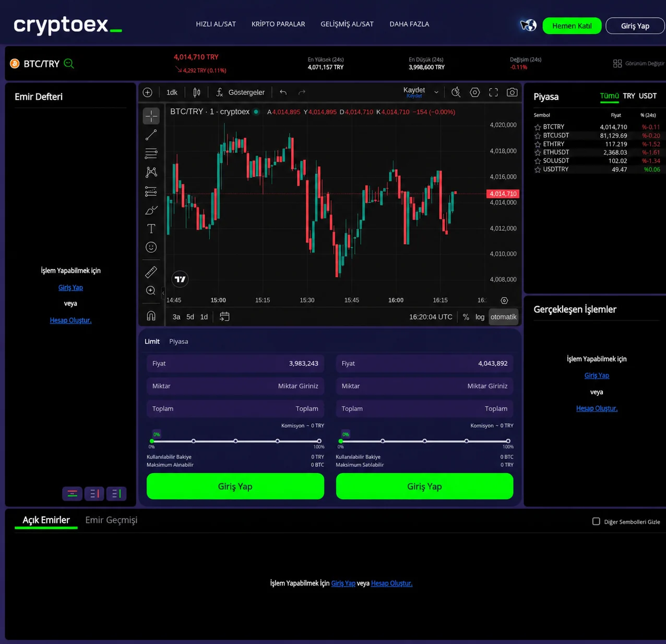Toggle percent scale on chart
The width and height of the screenshot is (666, 644).
coord(466,317)
